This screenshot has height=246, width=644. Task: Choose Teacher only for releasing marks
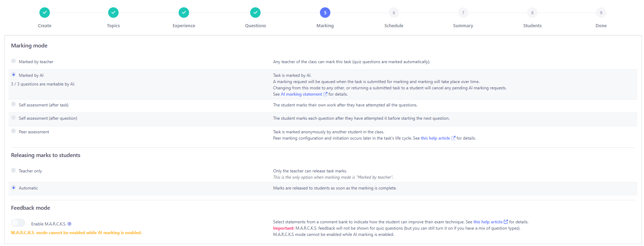14,170
